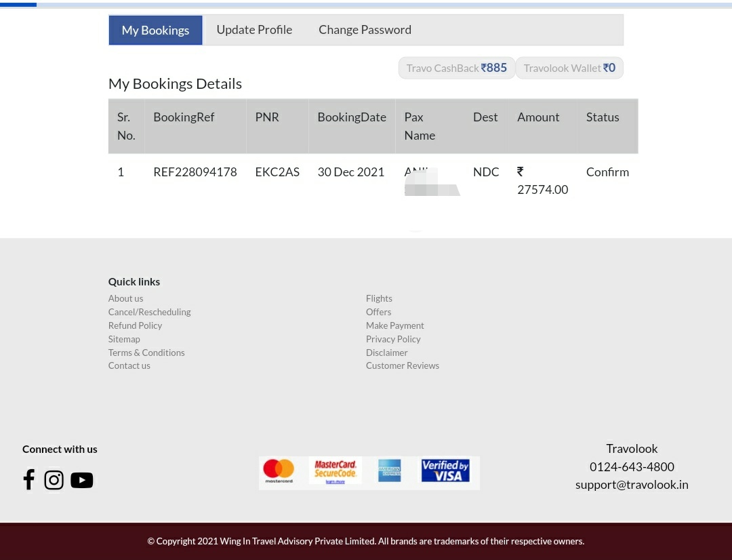Click the Mastercard logo

[x=279, y=471]
